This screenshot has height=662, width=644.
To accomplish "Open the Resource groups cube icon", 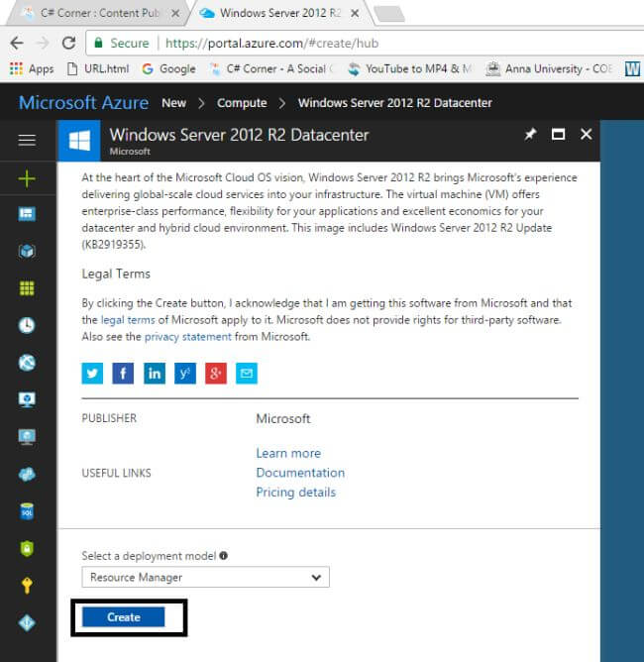I will pyautogui.click(x=27, y=251).
